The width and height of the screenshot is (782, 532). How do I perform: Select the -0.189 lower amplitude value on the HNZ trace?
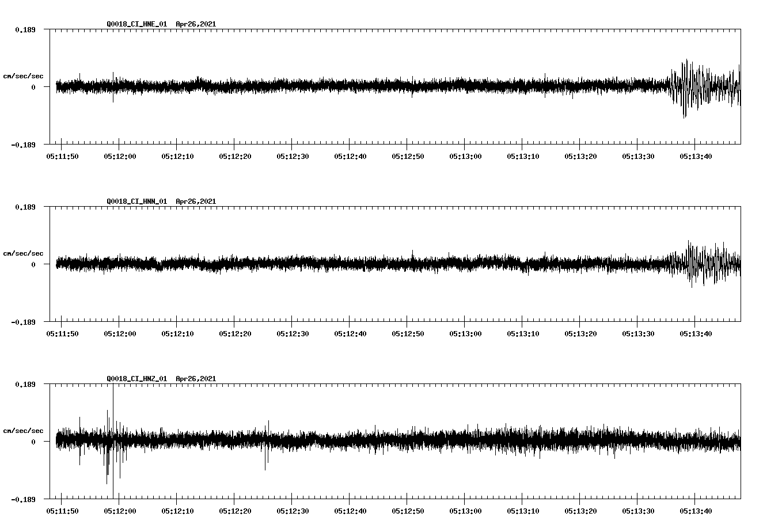24,499
